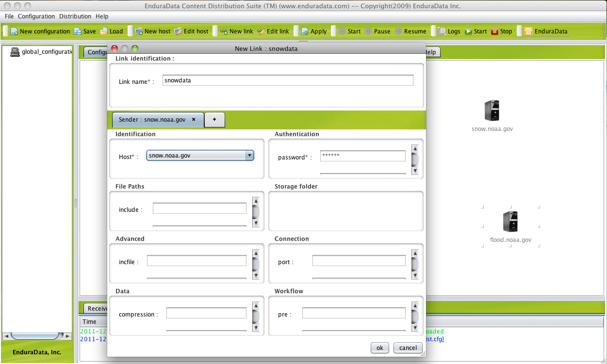
Task: Click the green Start button beside Logs
Action: click(476, 31)
